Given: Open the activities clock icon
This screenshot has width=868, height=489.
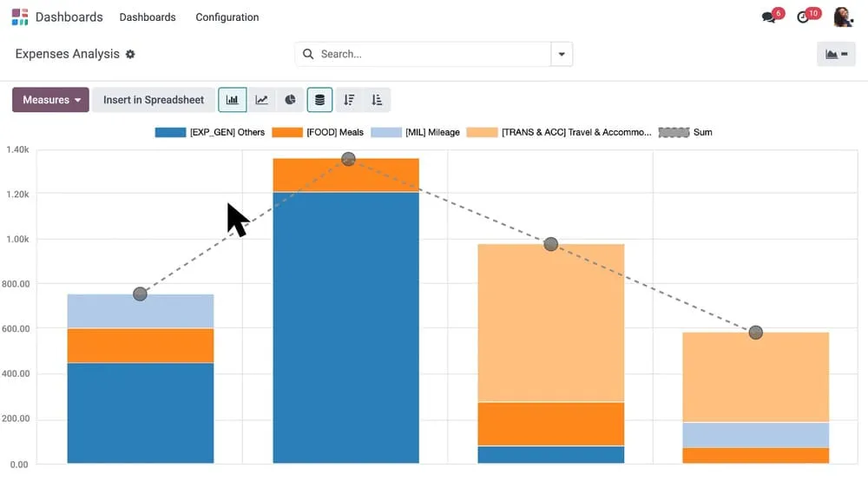Looking at the screenshot, I should (804, 17).
